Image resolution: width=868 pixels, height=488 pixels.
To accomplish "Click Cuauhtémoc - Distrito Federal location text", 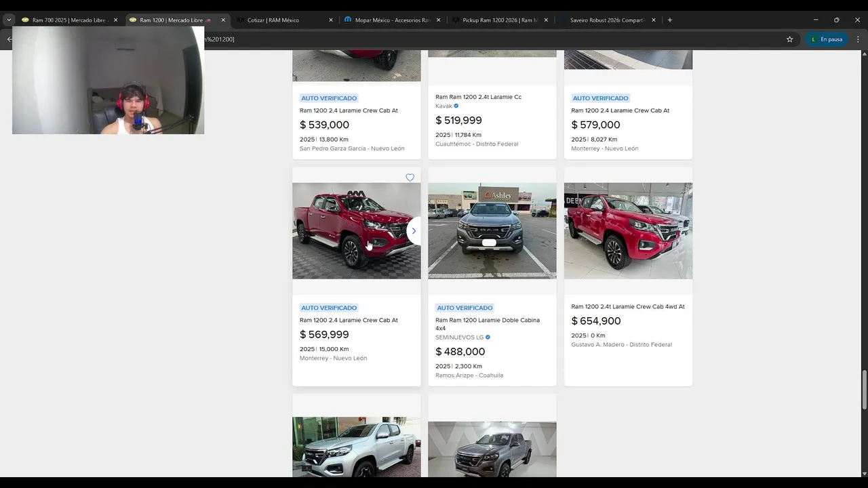I will pyautogui.click(x=477, y=144).
